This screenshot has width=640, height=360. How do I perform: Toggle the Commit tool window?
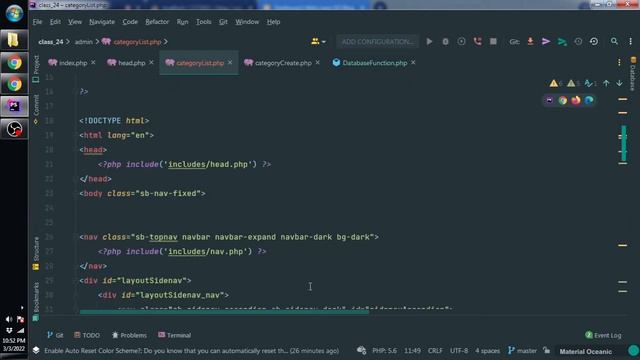click(x=36, y=109)
